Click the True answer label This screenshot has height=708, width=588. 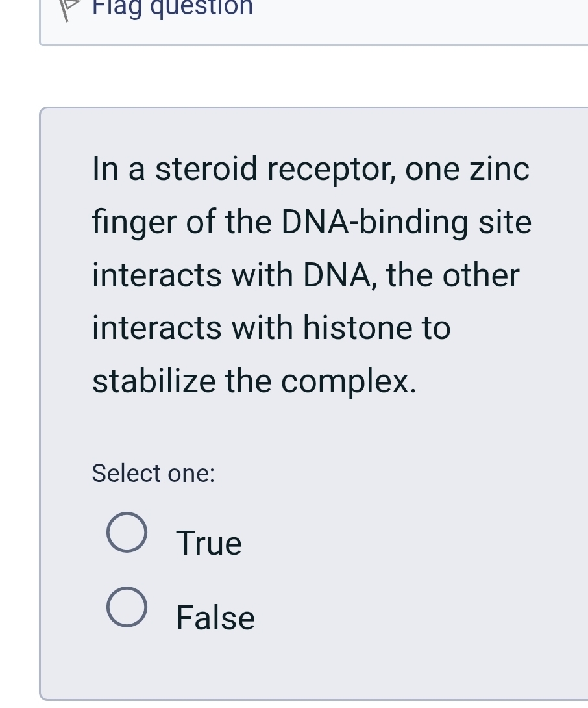(208, 542)
